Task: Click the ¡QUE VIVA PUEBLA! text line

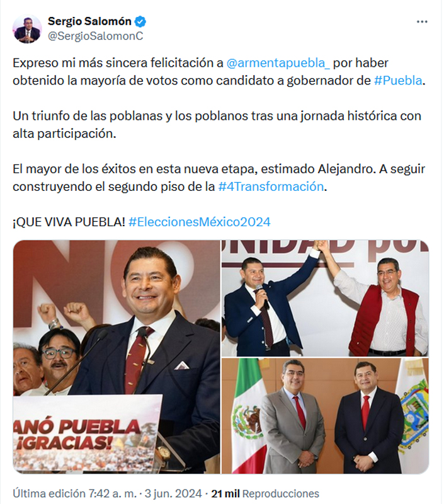Action: point(69,222)
